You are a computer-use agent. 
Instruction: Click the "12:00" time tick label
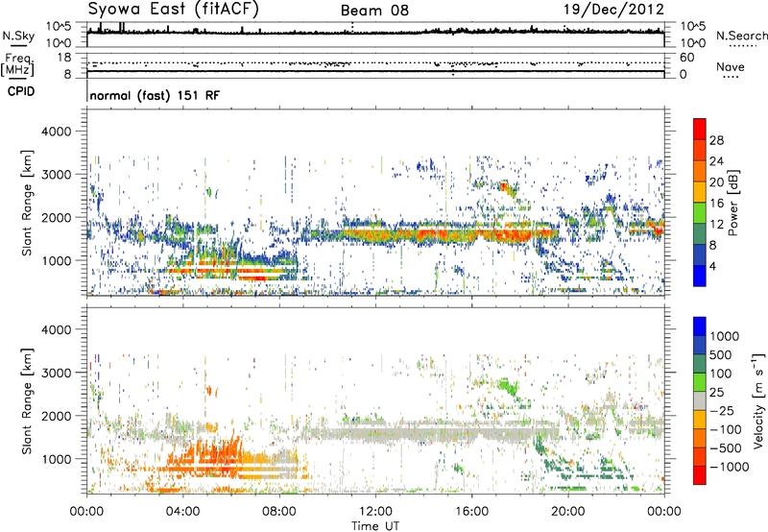click(x=375, y=512)
